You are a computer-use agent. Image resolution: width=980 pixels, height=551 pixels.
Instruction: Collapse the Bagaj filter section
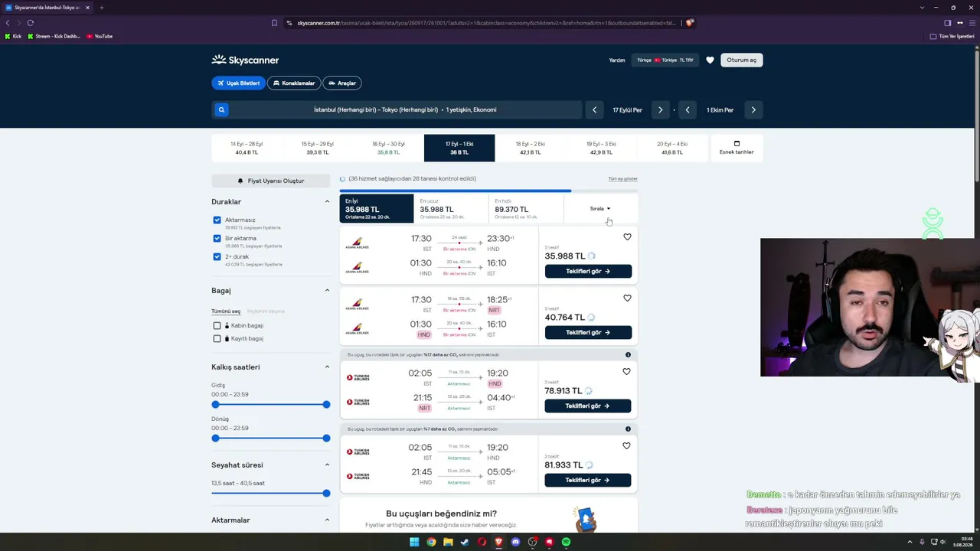(x=327, y=291)
